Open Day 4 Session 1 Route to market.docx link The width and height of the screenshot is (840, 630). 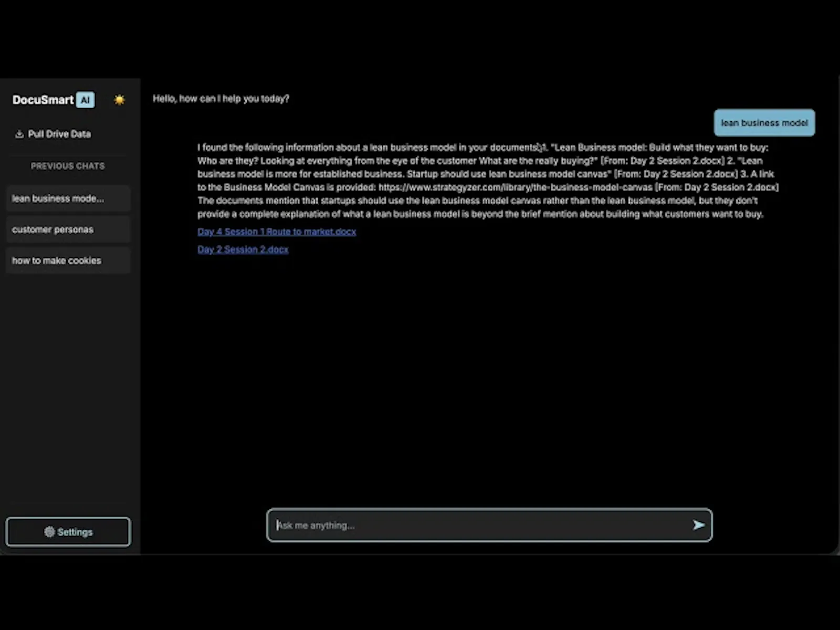[x=277, y=232]
